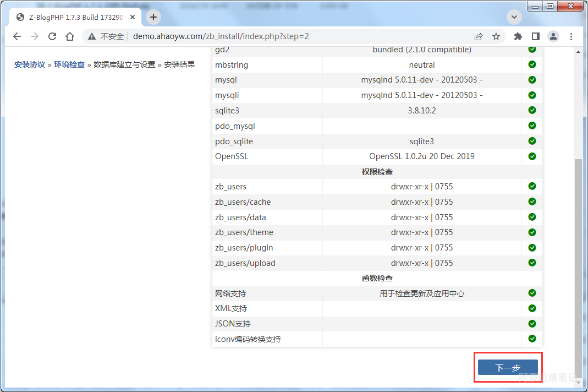Go to the home page icon
Image resolution: width=588 pixels, height=392 pixels.
click(70, 36)
